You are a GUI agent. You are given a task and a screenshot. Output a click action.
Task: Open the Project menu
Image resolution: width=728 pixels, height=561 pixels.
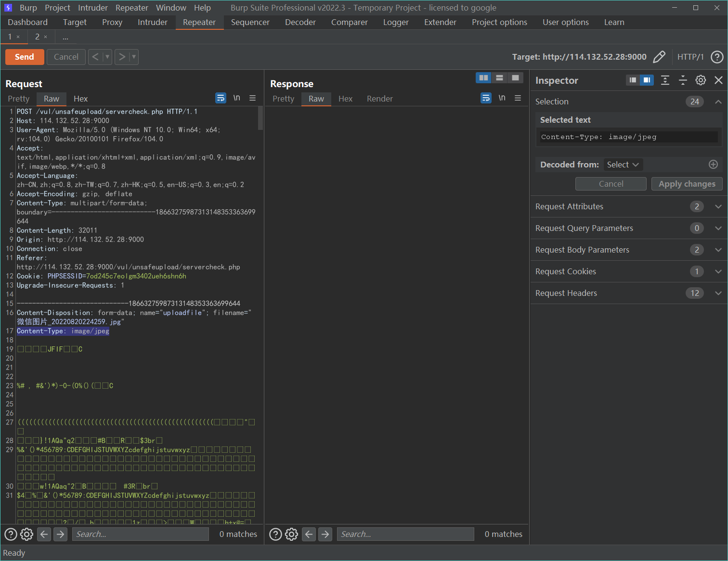click(57, 8)
